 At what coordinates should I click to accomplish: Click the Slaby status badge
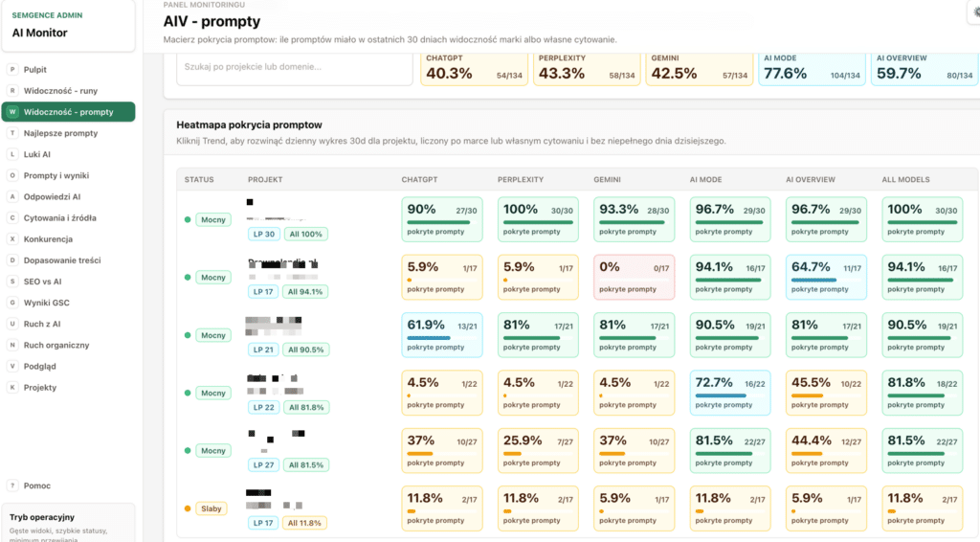click(x=212, y=508)
